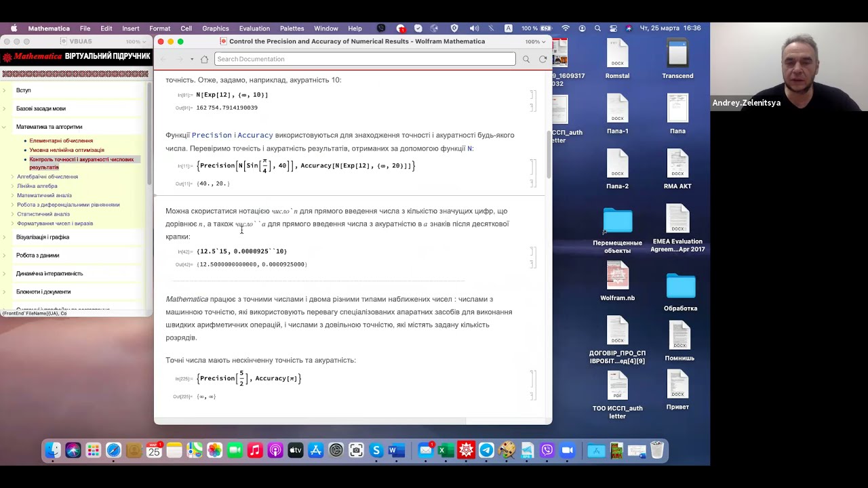Click the keyboard input source A icon
Viewport: 868px width, 488px height.
click(x=509, y=28)
